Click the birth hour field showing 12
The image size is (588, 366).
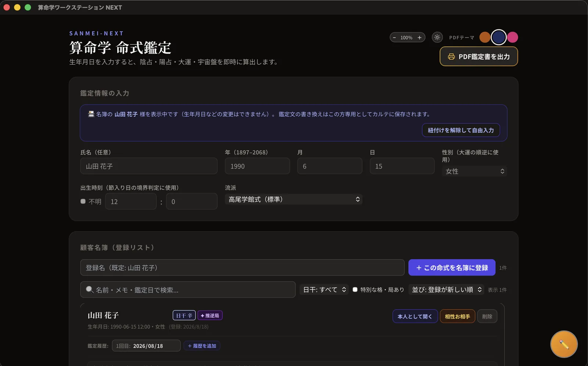pyautogui.click(x=131, y=202)
